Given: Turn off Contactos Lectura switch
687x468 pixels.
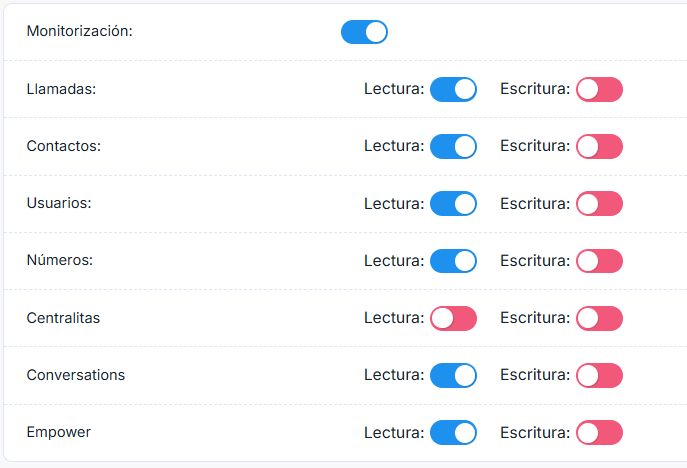Looking at the screenshot, I should click(453, 147).
